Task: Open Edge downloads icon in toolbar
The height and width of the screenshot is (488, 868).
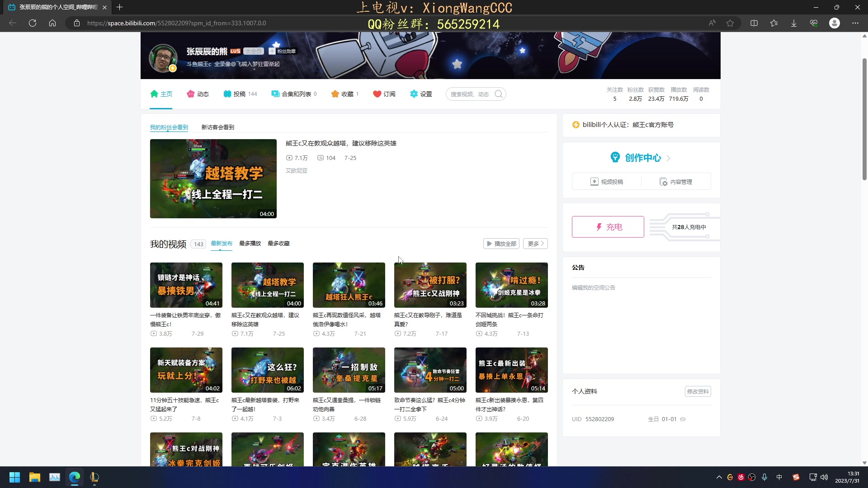Action: click(x=794, y=23)
